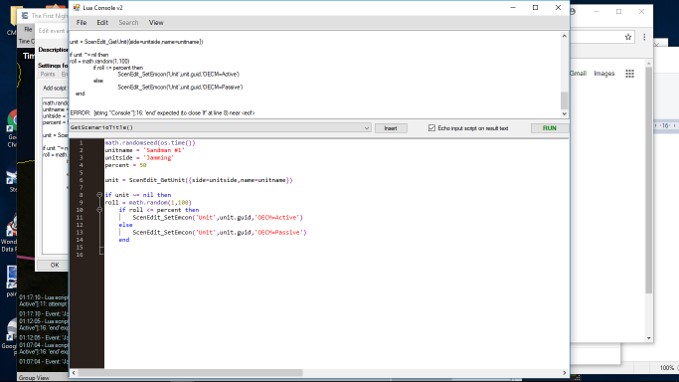Click code line 1 math.randomseed
Screen dimensions: 679x382
point(150,142)
